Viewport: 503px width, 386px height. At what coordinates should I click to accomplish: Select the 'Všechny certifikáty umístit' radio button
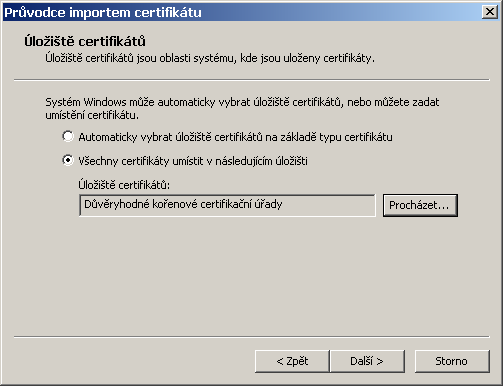[x=68, y=161]
